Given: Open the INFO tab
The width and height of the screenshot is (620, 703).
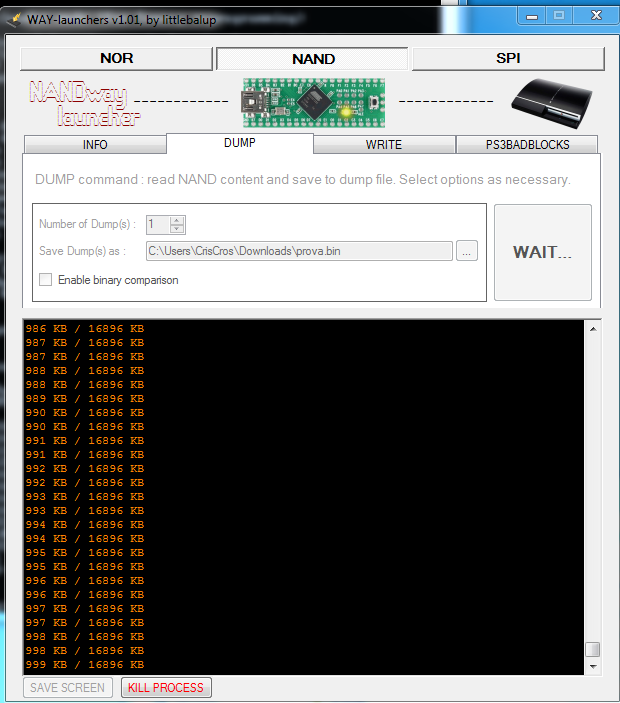Looking at the screenshot, I should (x=95, y=145).
